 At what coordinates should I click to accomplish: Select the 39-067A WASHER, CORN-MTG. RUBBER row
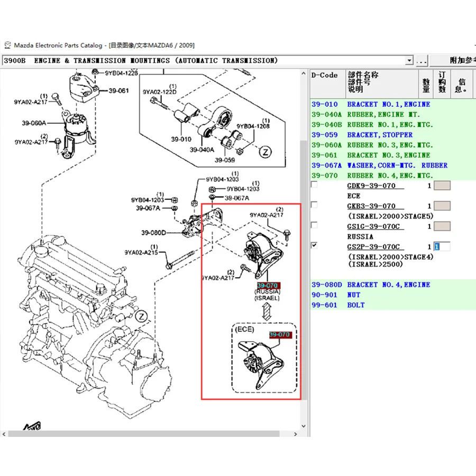(x=393, y=166)
